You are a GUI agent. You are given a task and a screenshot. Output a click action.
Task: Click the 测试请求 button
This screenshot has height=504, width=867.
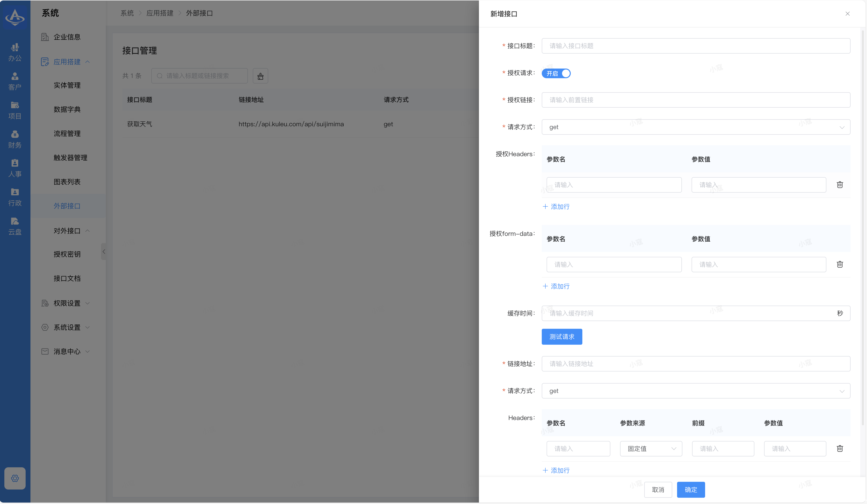click(x=562, y=336)
